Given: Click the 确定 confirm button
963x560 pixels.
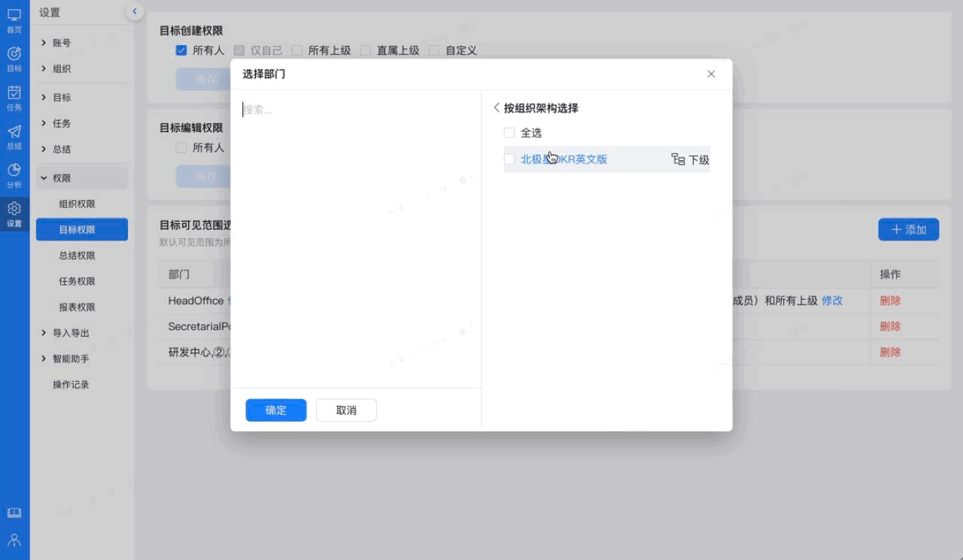Looking at the screenshot, I should (276, 410).
